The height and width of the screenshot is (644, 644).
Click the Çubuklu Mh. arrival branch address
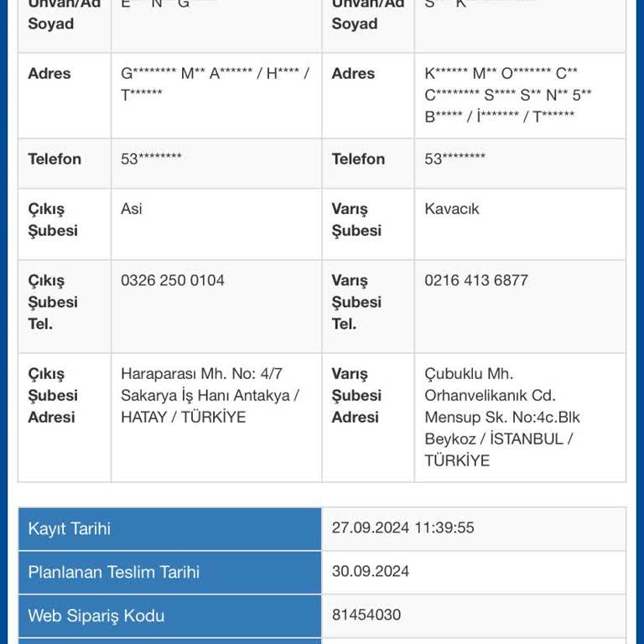point(501,417)
